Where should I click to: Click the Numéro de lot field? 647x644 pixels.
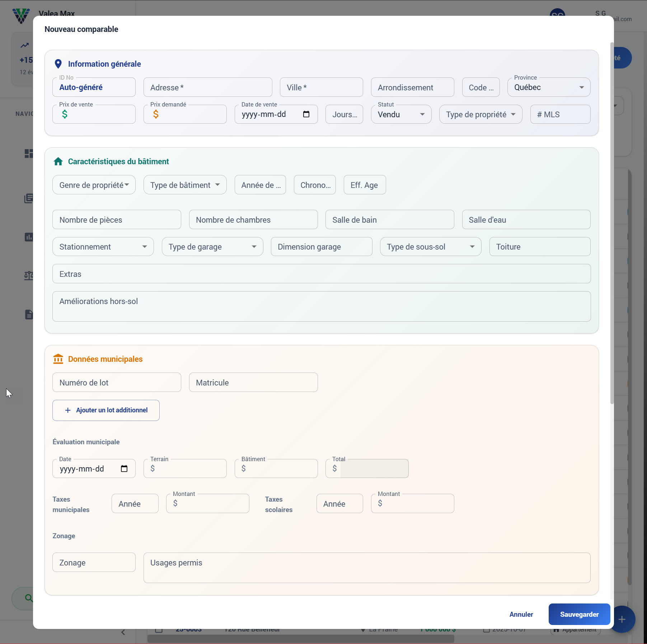point(117,383)
